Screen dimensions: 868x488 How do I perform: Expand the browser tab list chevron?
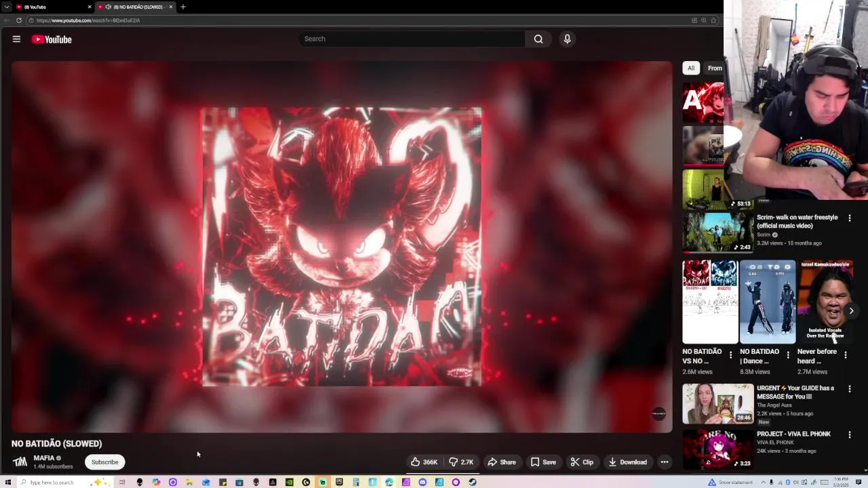(7, 7)
